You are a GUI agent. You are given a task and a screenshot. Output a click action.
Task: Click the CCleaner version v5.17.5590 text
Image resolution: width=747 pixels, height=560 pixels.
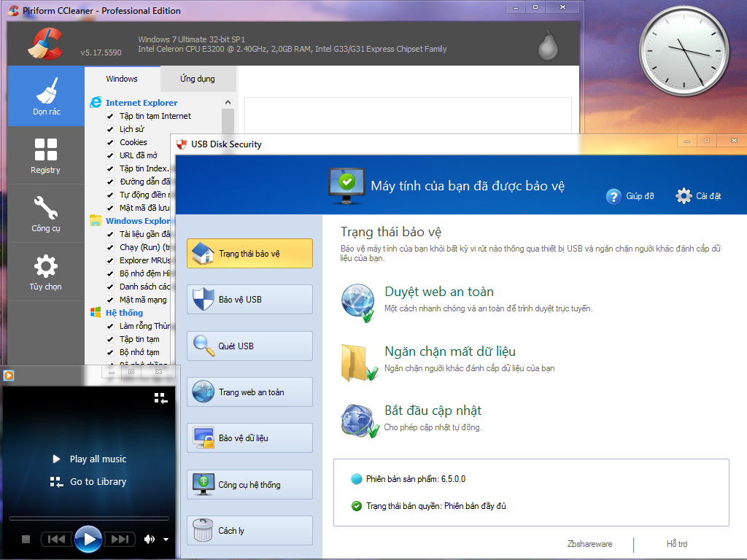[101, 52]
